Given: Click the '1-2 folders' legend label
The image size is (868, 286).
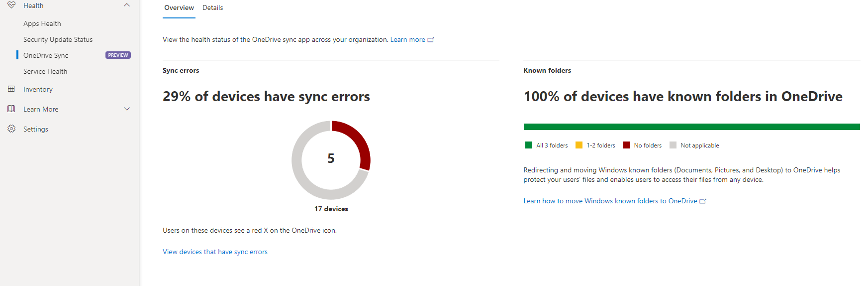Looking at the screenshot, I should pos(601,145).
